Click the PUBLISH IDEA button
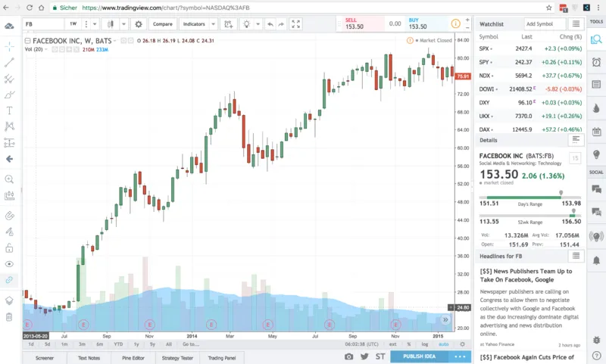 tap(420, 356)
